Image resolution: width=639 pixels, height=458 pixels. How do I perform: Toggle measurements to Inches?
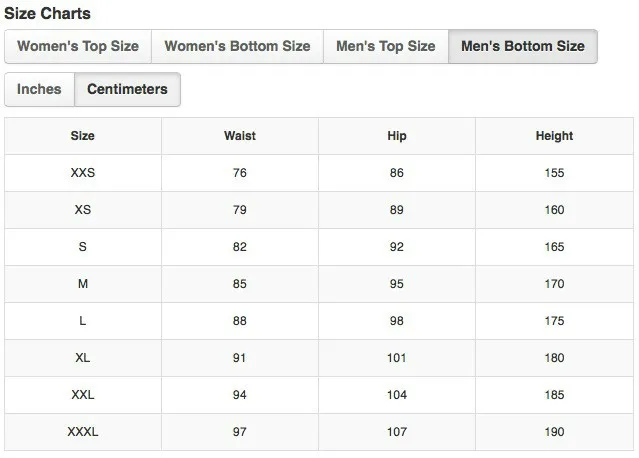click(39, 89)
